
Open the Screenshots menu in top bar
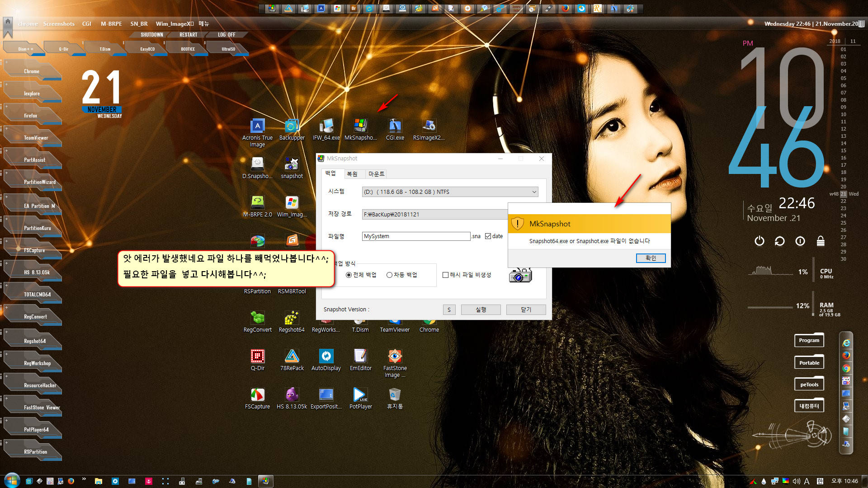click(59, 23)
